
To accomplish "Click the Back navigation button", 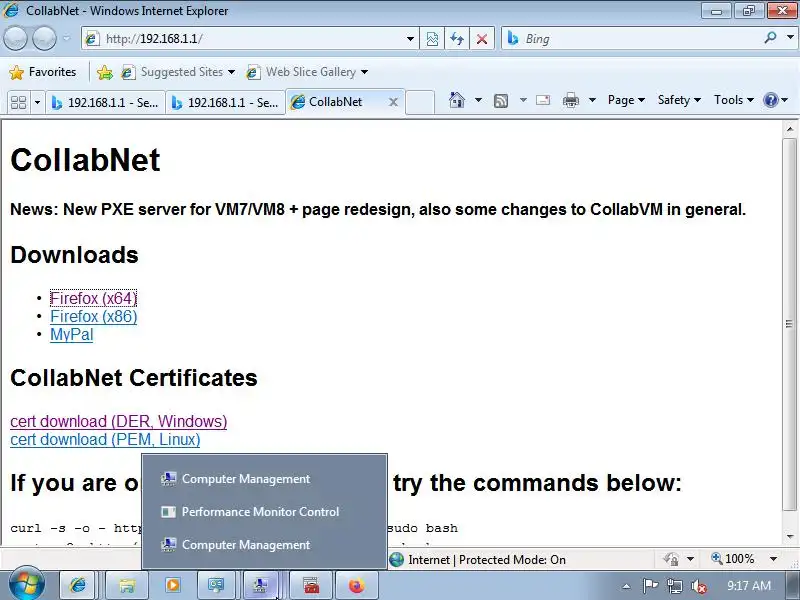I will coord(15,38).
